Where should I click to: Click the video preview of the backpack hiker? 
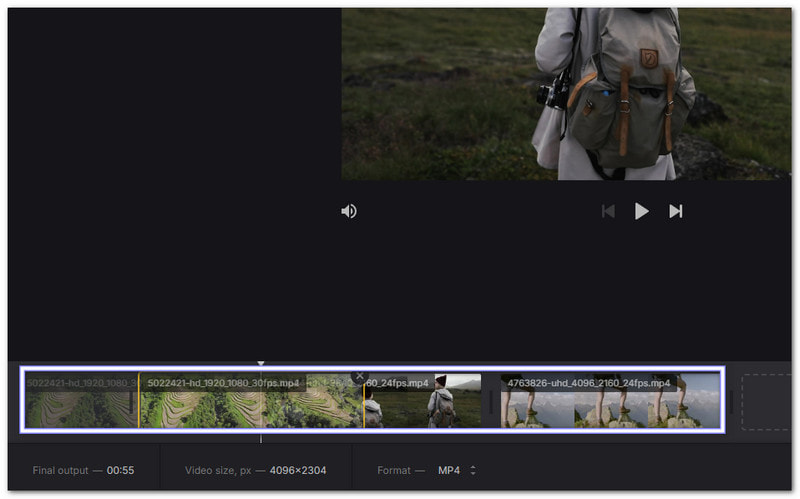[565, 95]
